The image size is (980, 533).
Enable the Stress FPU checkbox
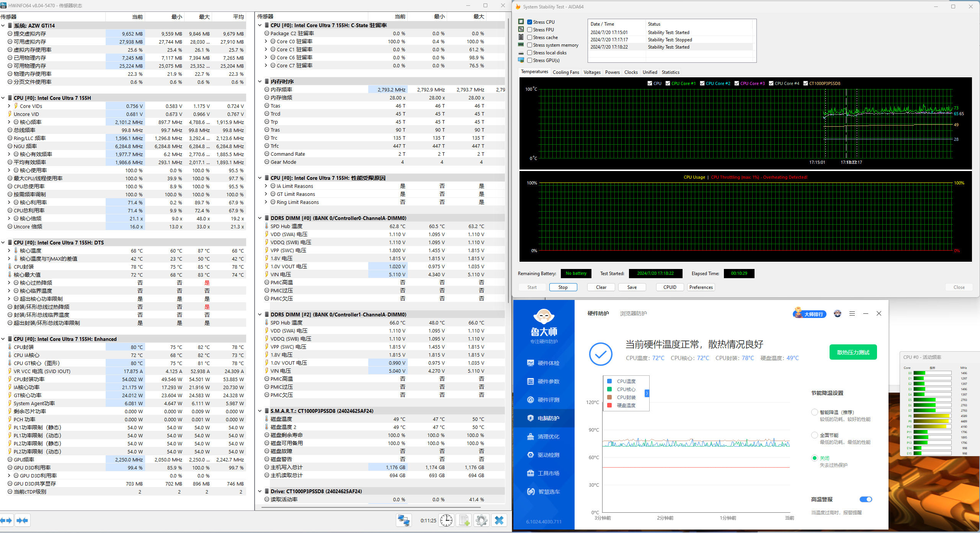click(530, 30)
